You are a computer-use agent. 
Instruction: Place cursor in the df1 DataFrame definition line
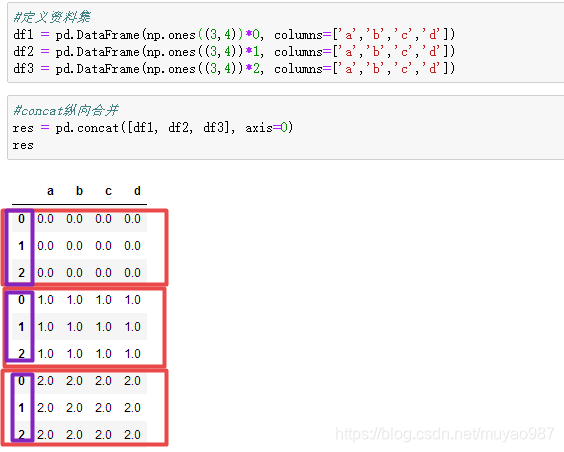(234, 35)
